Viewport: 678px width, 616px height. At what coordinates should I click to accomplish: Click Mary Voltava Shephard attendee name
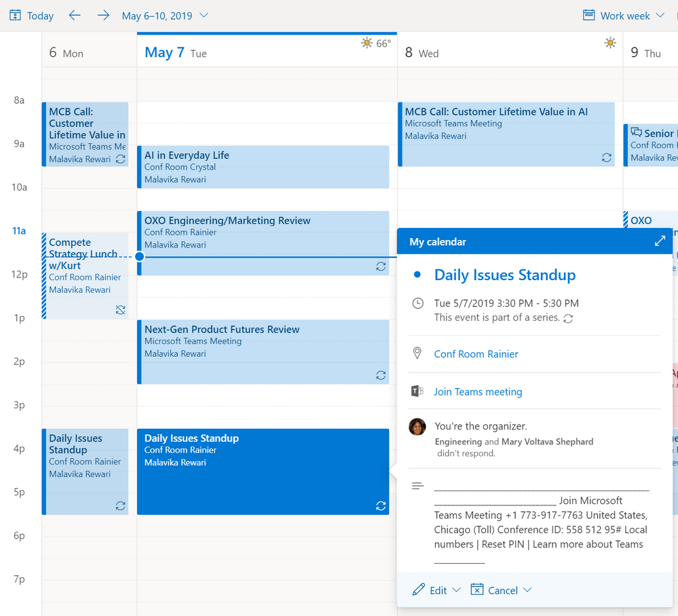click(x=547, y=442)
